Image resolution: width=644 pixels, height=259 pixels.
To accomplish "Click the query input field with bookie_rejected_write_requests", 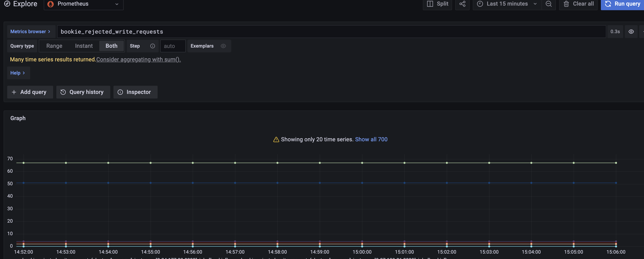I will click(x=331, y=32).
